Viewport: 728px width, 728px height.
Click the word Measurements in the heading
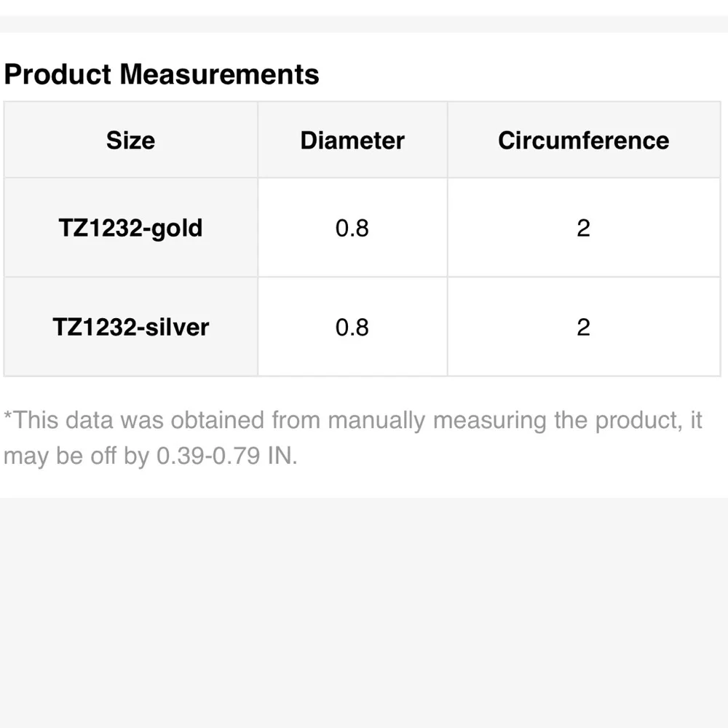tap(219, 74)
